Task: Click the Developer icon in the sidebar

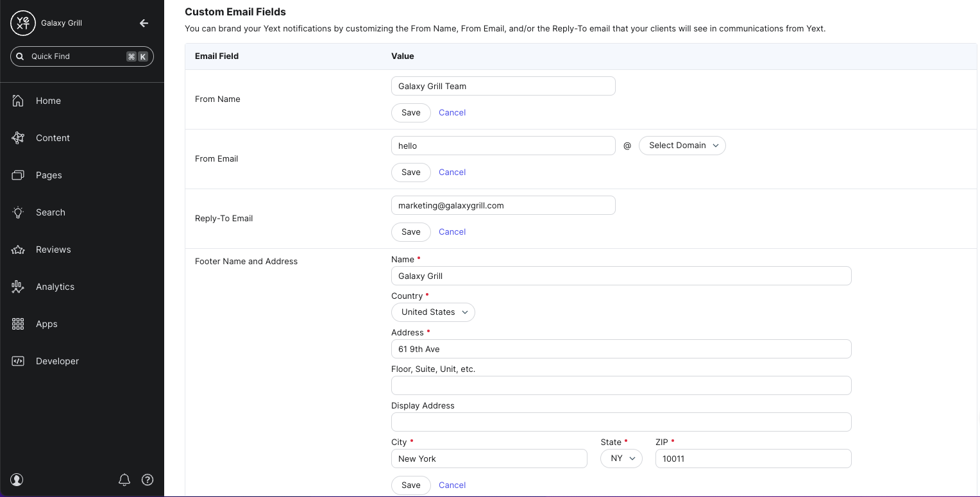Action: pos(17,361)
